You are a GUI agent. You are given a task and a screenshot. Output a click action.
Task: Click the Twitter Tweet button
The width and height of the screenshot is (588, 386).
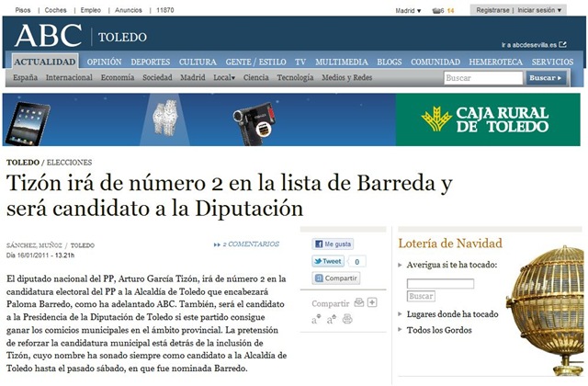coord(328,261)
